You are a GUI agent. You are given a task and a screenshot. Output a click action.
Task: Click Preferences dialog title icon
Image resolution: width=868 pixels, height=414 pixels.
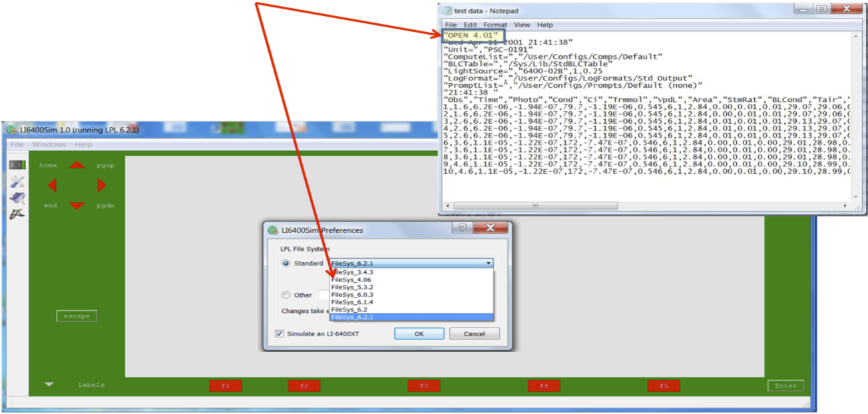click(272, 230)
